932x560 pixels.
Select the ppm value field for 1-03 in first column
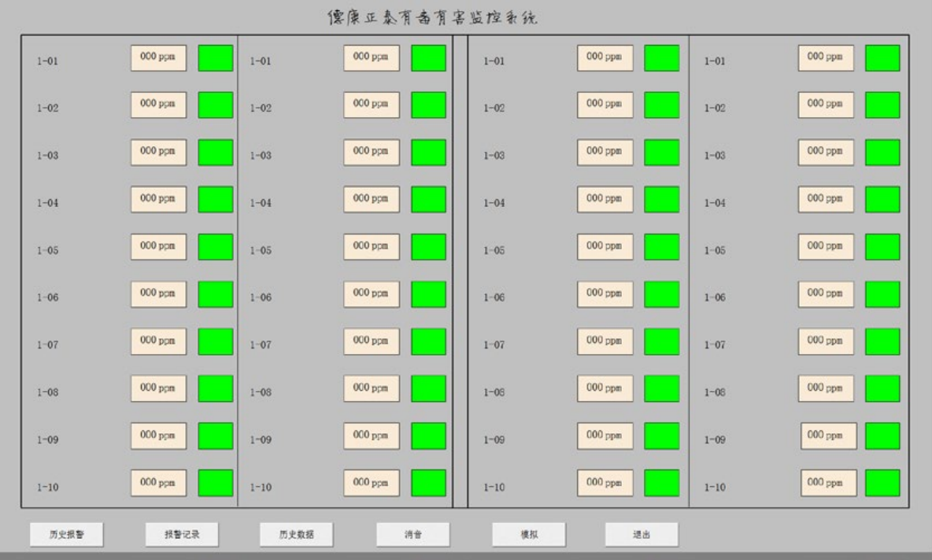coord(158,153)
